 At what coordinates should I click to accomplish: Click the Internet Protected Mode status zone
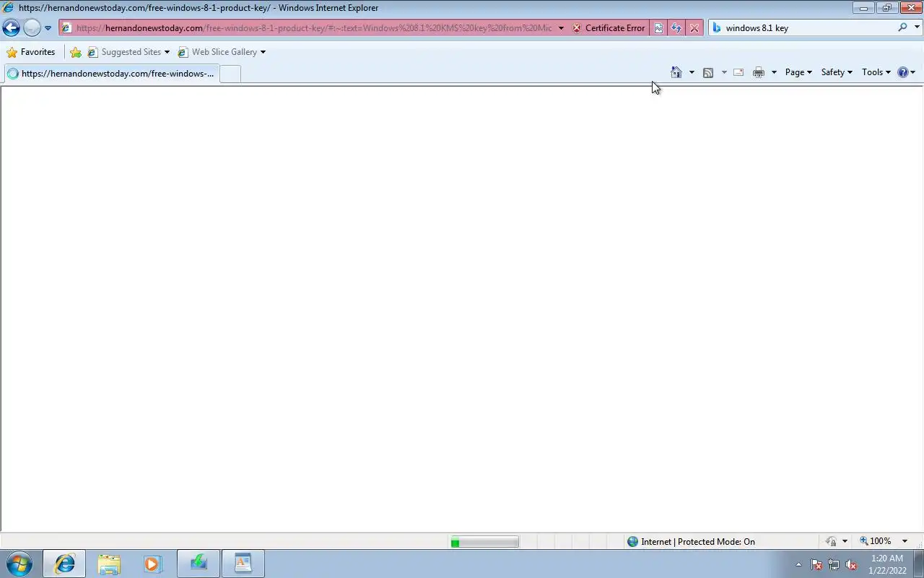pos(692,542)
